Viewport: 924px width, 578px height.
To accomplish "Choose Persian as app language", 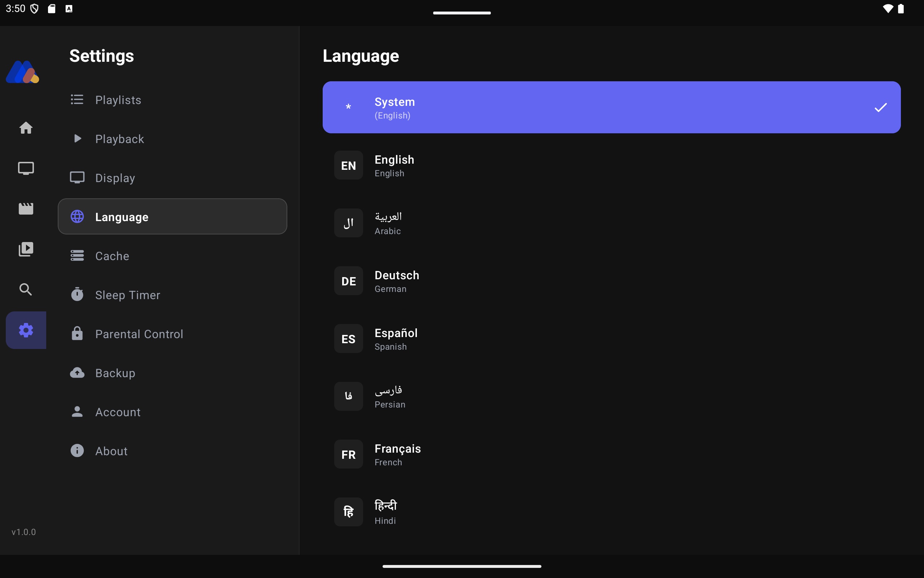I will (612, 396).
